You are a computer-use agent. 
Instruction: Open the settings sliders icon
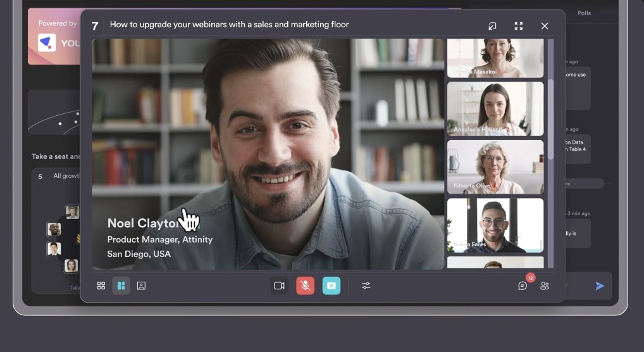pos(366,286)
